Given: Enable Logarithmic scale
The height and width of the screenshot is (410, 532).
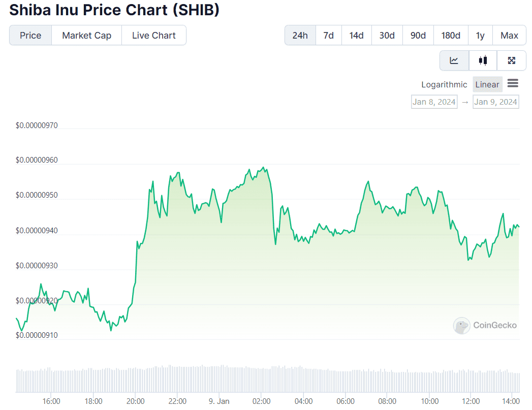Looking at the screenshot, I should [444, 84].
